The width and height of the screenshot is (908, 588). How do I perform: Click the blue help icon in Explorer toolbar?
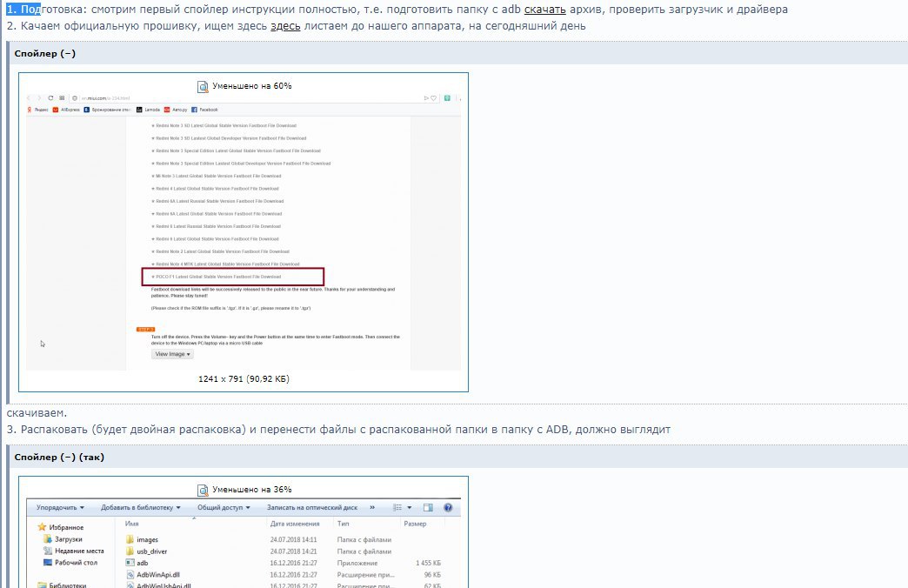click(x=448, y=507)
